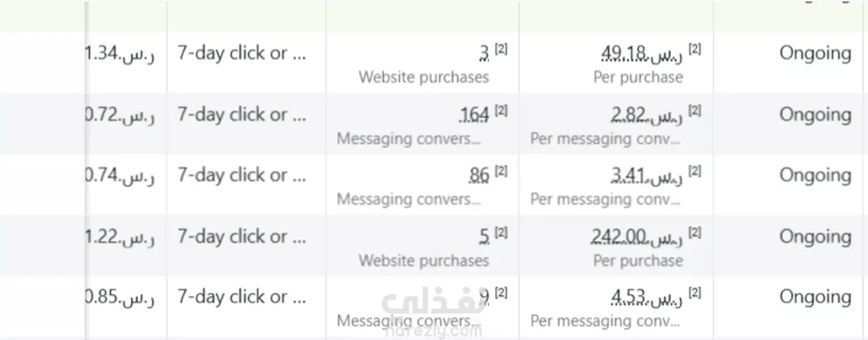
Task: Open footnote [2] beside 2.82 cost value
Action: [695, 110]
